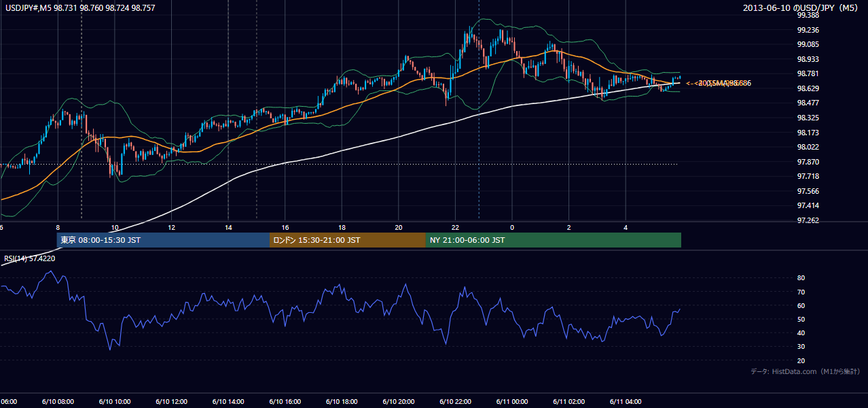Click the データ: HistData.com source credit
The height and width of the screenshot is (408, 868).
coord(806,371)
